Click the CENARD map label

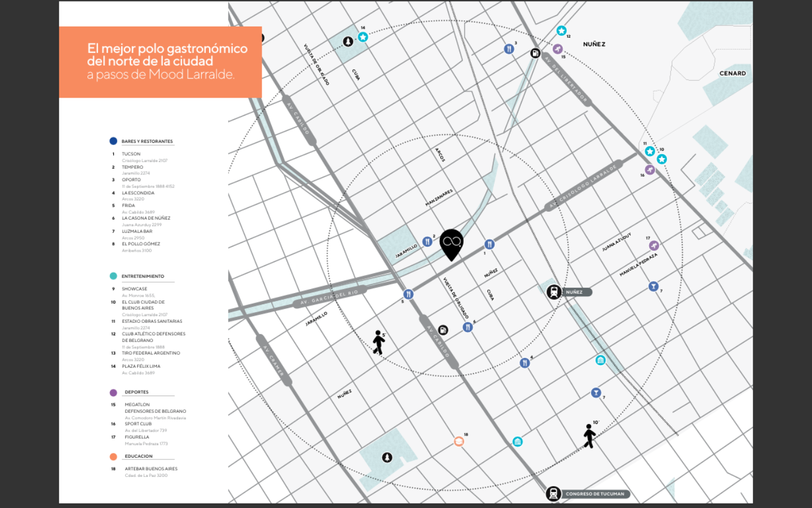(732, 73)
